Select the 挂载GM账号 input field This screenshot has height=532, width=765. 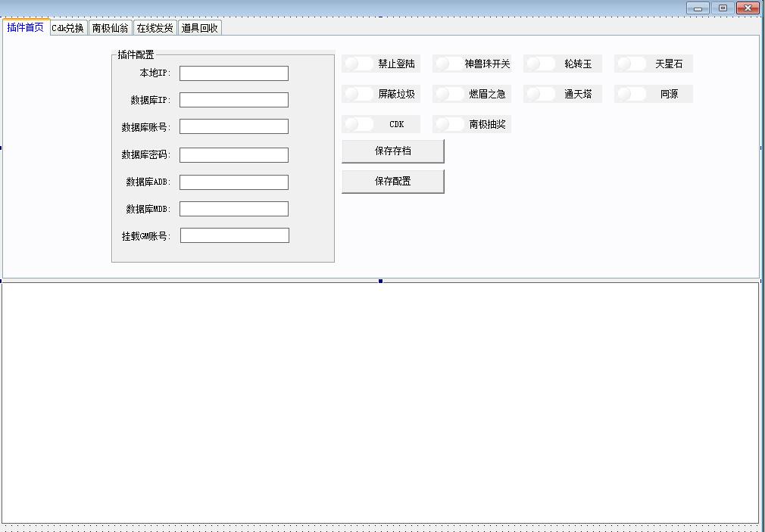(234, 236)
